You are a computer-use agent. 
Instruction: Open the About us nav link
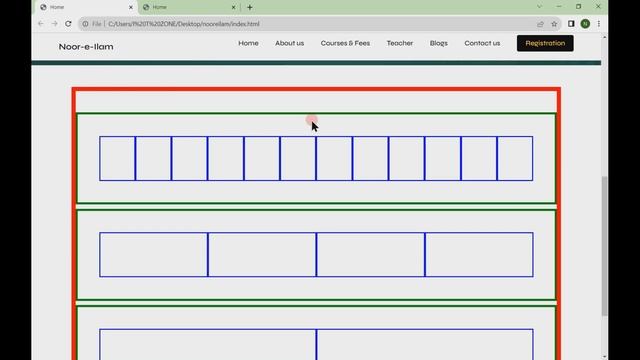tap(289, 43)
